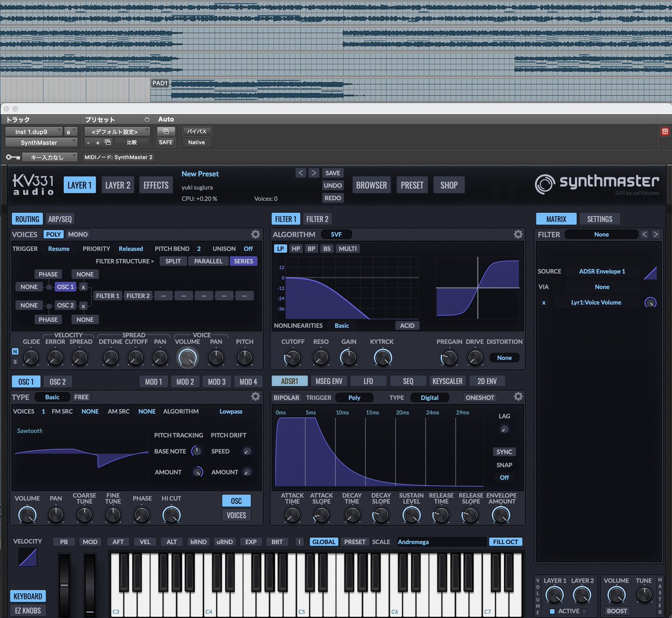672x618 pixels.
Task: Switch to the FILTER 2 tab
Action: (x=317, y=219)
